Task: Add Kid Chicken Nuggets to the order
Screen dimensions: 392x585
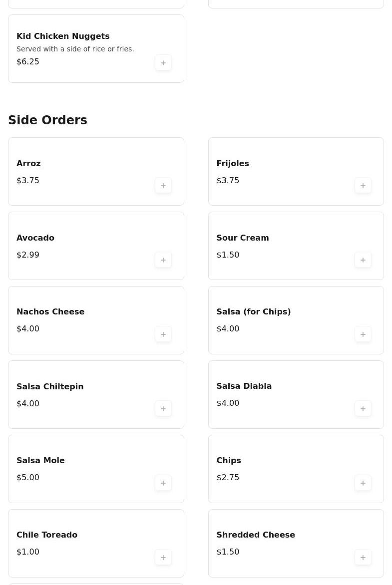Action: (163, 62)
